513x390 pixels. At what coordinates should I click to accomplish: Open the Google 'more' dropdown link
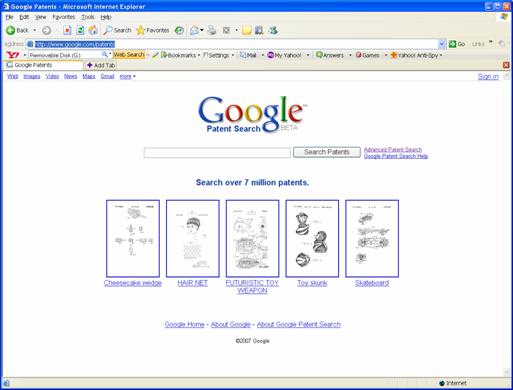[x=127, y=76]
